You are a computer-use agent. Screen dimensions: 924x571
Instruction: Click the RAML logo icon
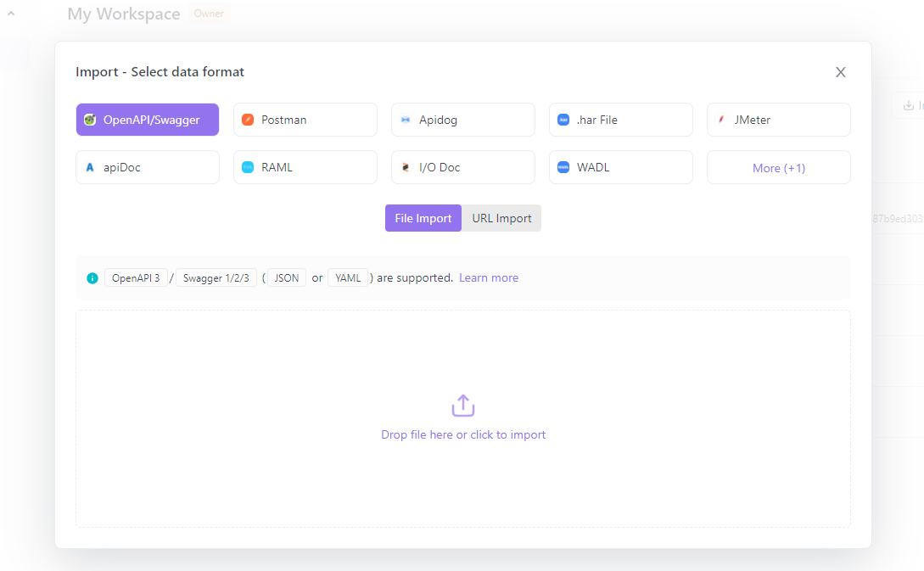[248, 167]
